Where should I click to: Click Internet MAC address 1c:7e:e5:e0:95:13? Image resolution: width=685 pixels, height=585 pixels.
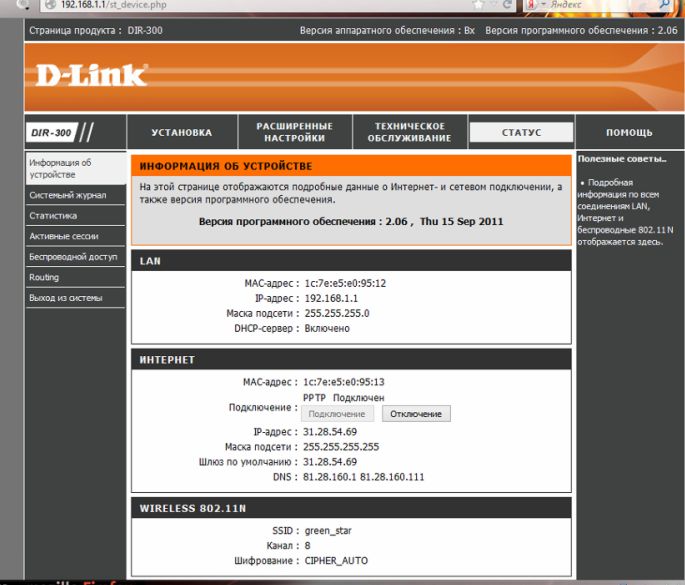(x=344, y=382)
